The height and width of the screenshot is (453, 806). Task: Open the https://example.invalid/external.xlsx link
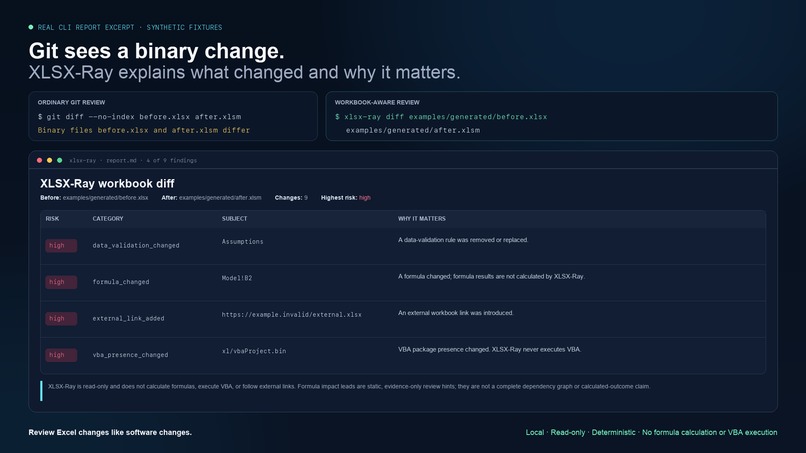[x=291, y=315]
